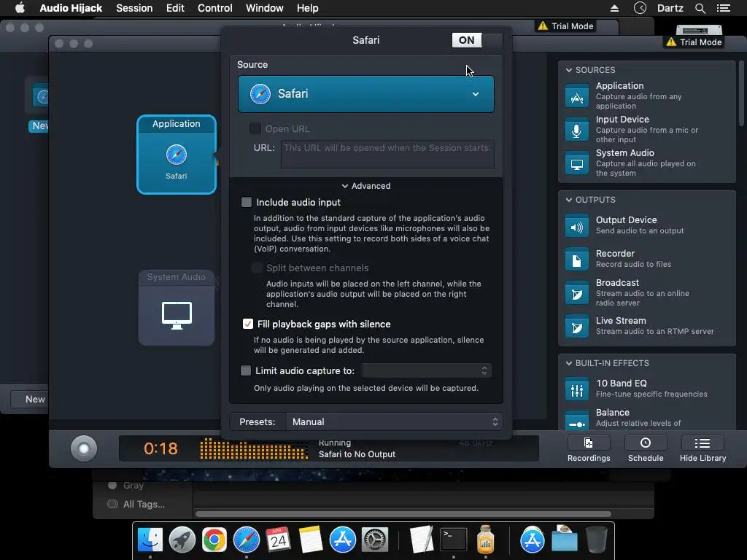Click the New button in back window
The image size is (747, 560).
click(29, 399)
